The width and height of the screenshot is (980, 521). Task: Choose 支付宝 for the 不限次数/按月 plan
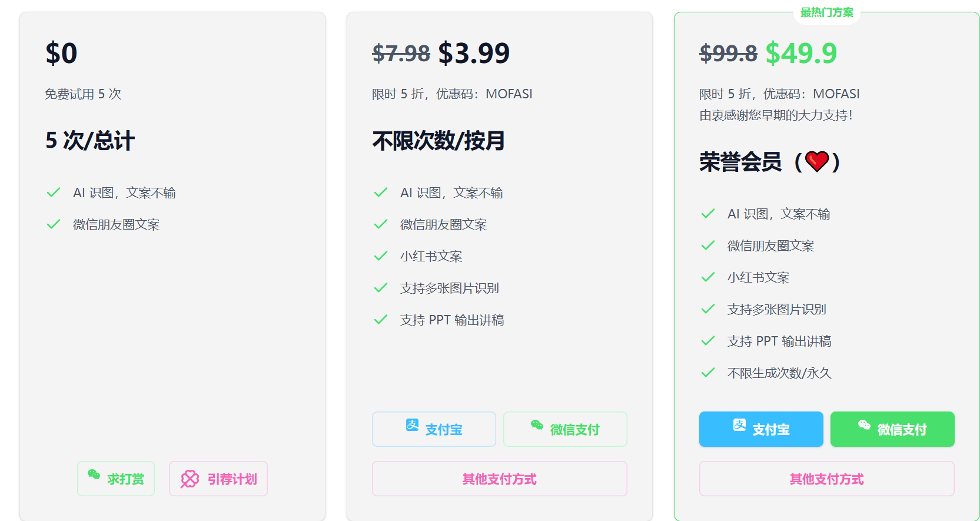click(x=434, y=429)
